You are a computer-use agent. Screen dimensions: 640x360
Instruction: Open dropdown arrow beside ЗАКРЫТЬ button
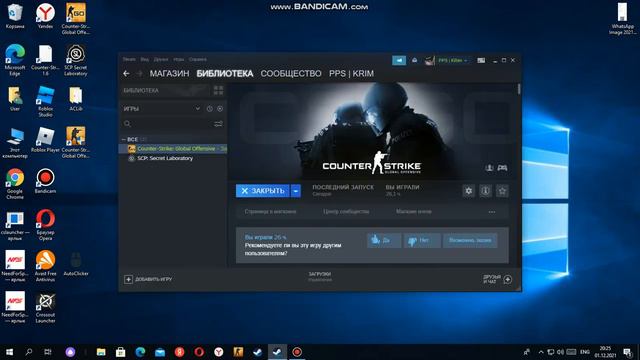pos(296,191)
